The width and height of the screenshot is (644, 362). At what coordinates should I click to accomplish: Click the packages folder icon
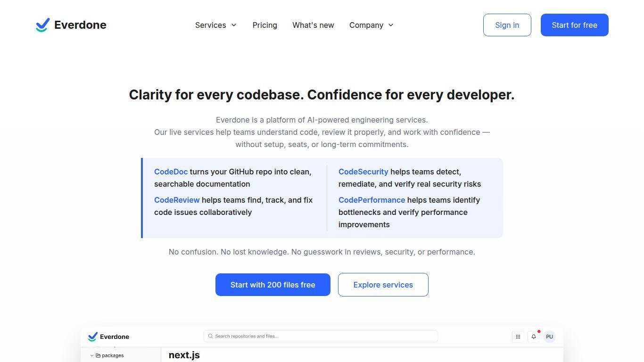point(98,355)
